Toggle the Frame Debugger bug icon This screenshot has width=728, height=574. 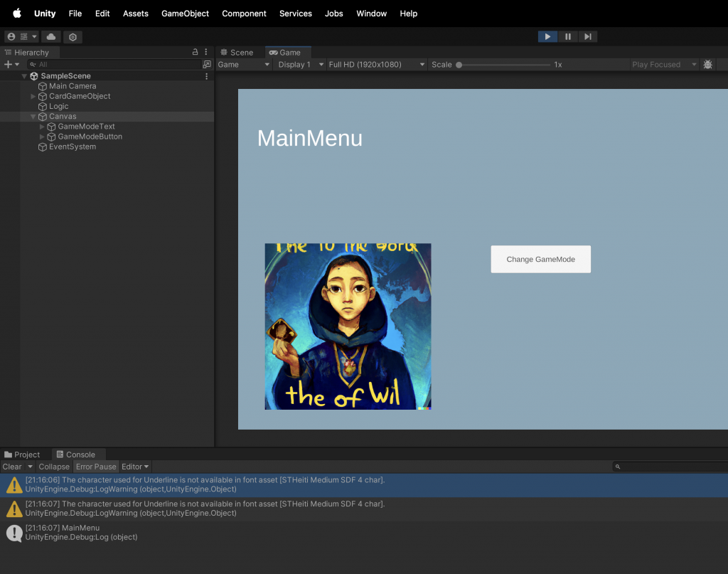click(707, 65)
